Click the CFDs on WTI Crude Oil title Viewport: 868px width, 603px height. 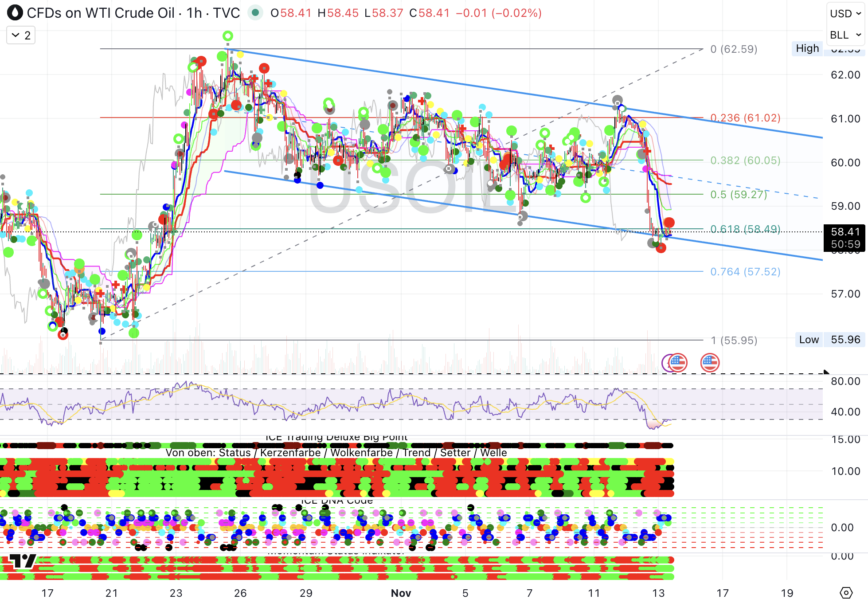click(x=101, y=13)
